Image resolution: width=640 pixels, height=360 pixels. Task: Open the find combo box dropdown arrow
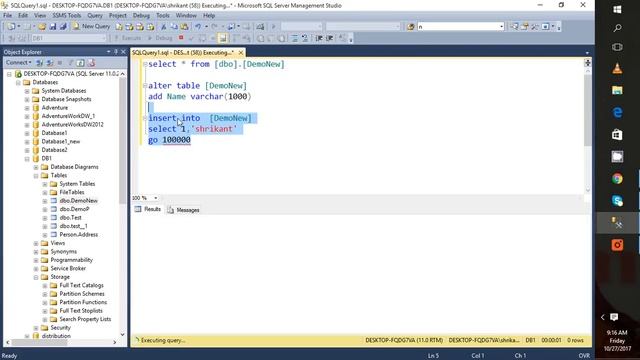[x=502, y=27]
